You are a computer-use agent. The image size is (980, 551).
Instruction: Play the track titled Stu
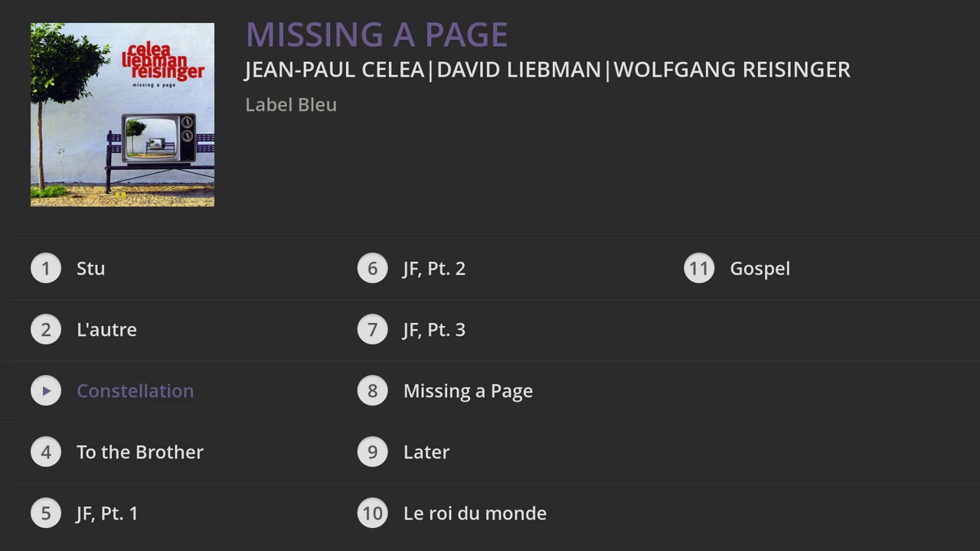click(x=90, y=269)
